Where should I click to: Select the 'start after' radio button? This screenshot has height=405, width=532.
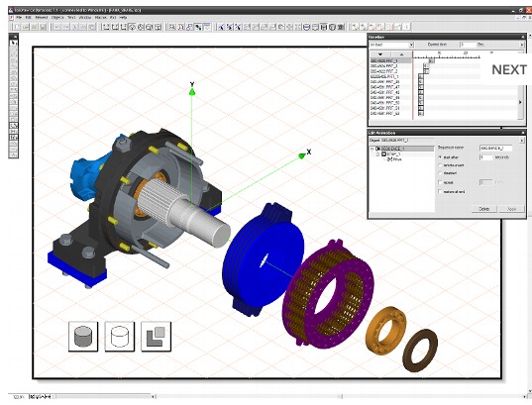click(x=440, y=157)
